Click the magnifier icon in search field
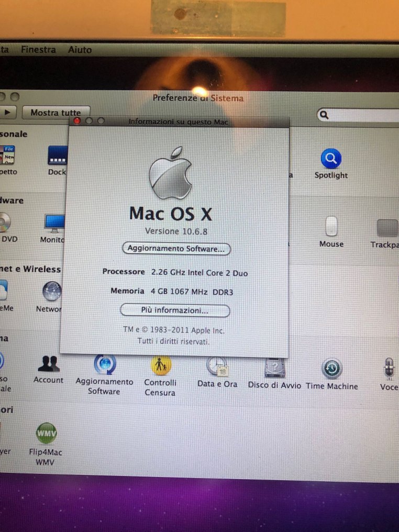Screen dimensions: 399x532 [324, 115]
